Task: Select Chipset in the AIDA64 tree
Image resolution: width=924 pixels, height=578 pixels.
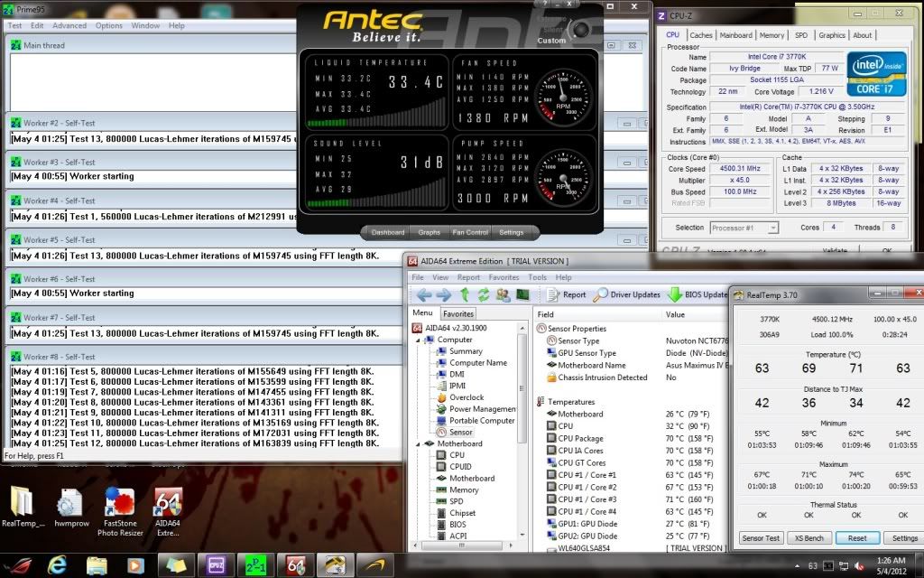Action: point(462,513)
